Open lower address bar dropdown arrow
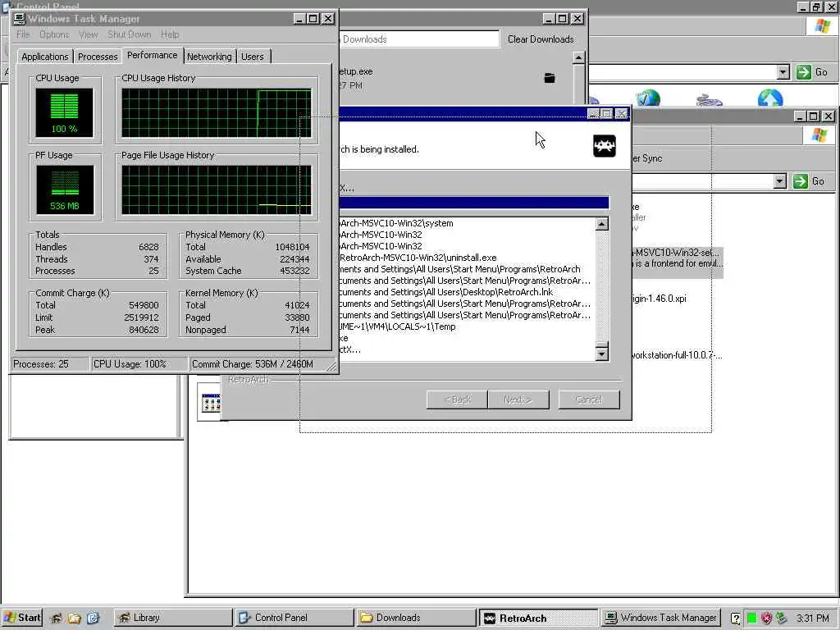 click(x=780, y=181)
